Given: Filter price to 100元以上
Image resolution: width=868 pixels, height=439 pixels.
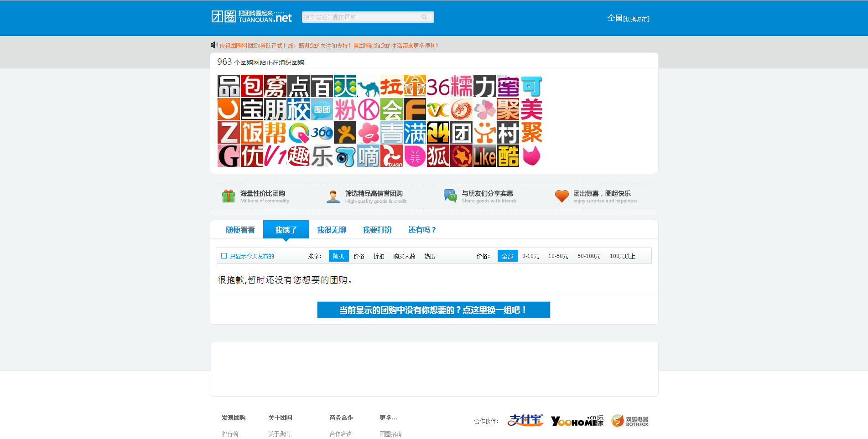Looking at the screenshot, I should (623, 256).
